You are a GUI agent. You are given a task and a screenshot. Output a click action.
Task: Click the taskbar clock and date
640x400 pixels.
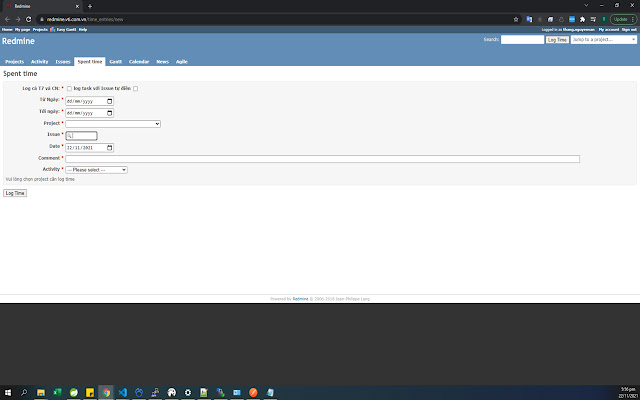click(629, 393)
